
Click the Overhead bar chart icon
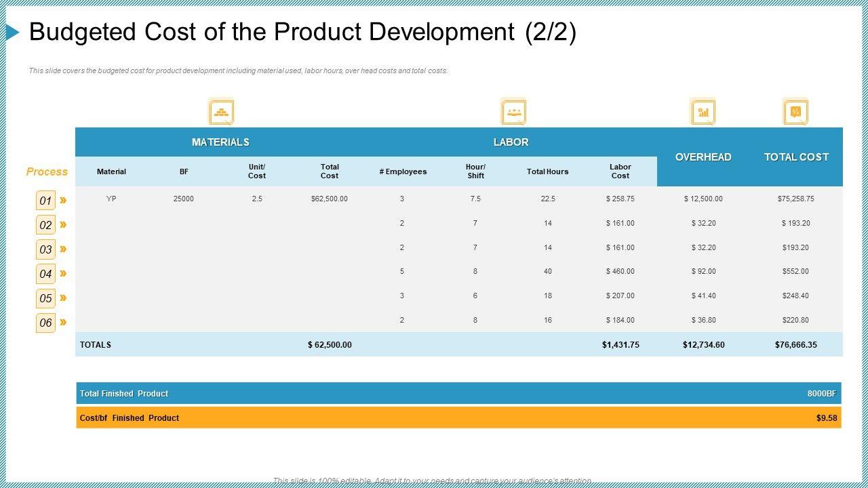point(703,112)
